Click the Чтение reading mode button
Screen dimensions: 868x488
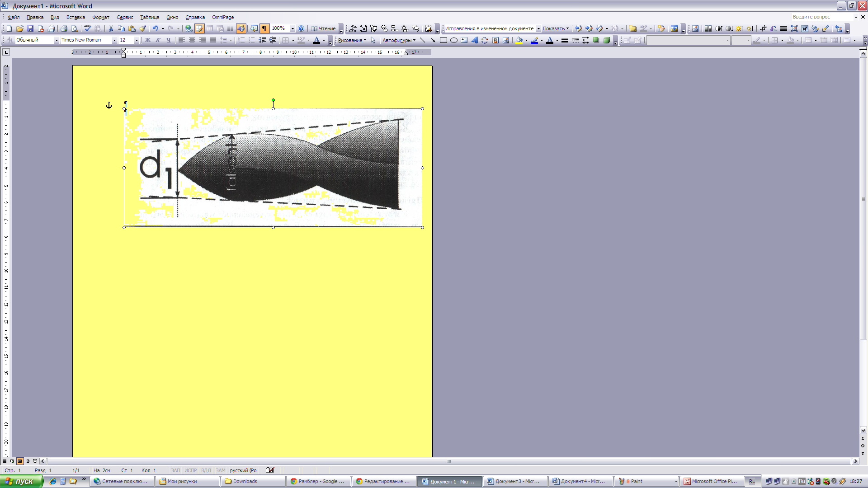pos(324,28)
